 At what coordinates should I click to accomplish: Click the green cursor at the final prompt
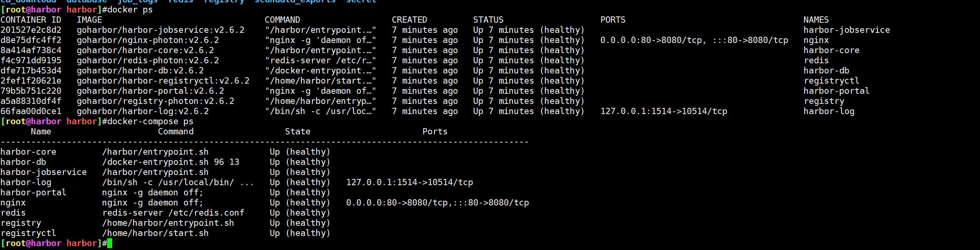pos(110,243)
